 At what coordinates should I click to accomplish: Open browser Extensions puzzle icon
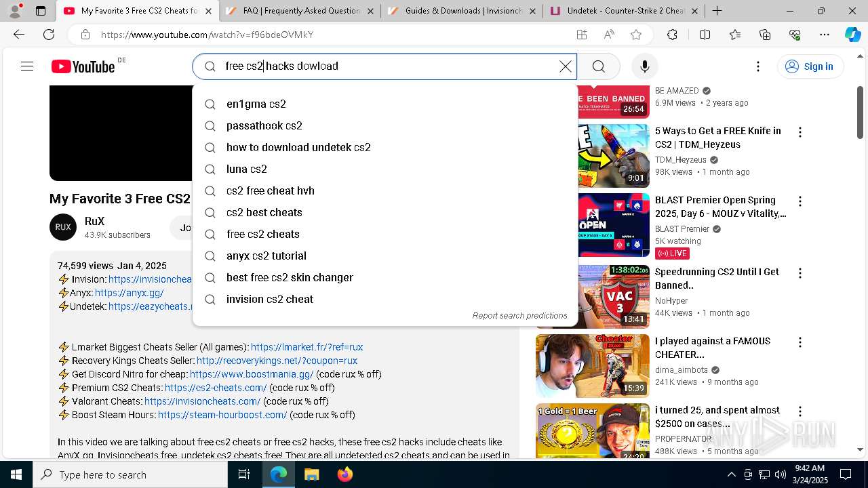pyautogui.click(x=672, y=35)
